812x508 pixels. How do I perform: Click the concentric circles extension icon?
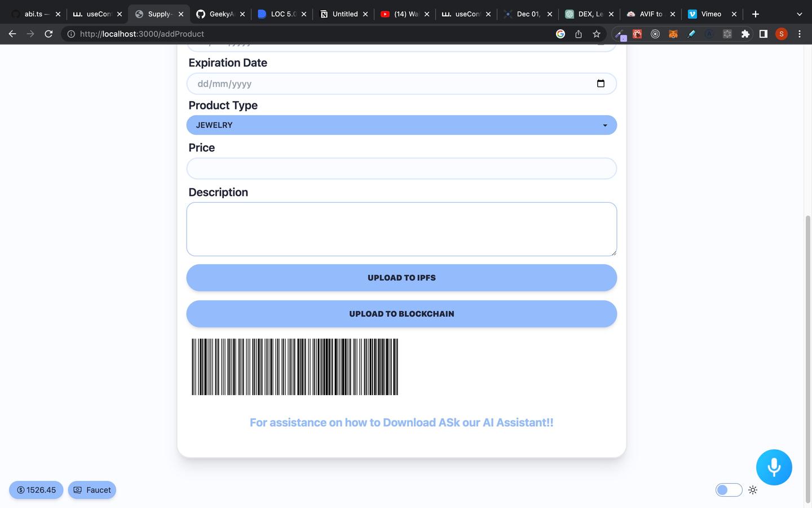tap(655, 34)
